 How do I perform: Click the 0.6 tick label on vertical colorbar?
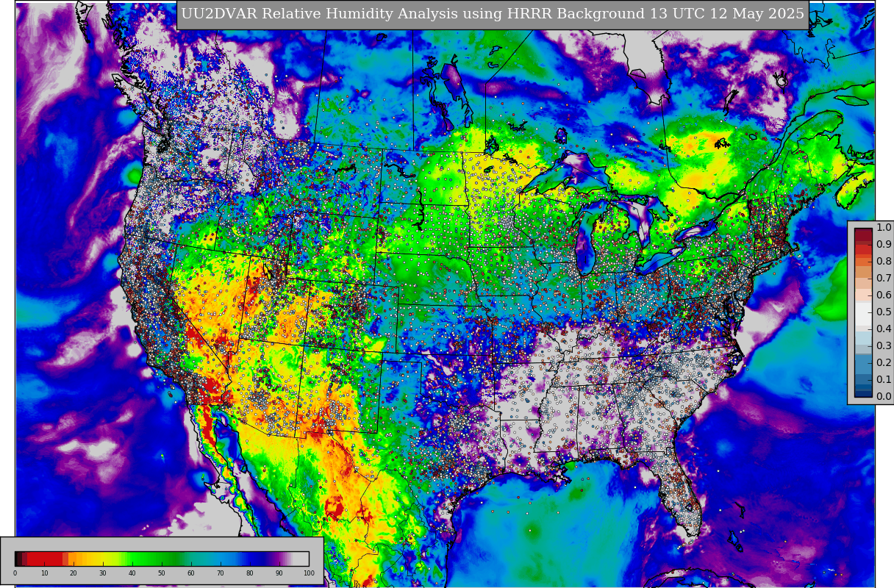coord(884,295)
